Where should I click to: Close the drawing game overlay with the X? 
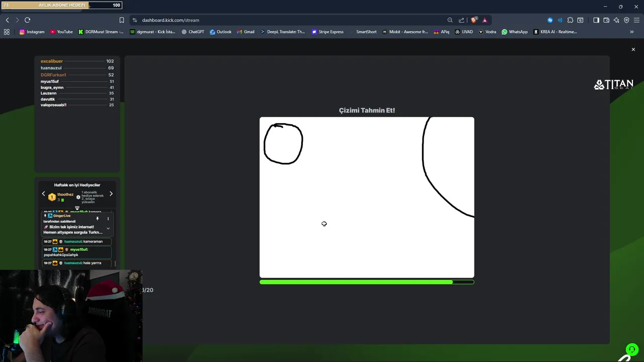click(633, 49)
